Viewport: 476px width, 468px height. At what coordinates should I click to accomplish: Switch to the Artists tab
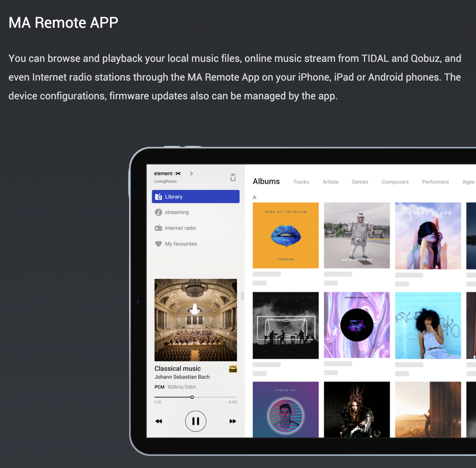[x=330, y=182]
